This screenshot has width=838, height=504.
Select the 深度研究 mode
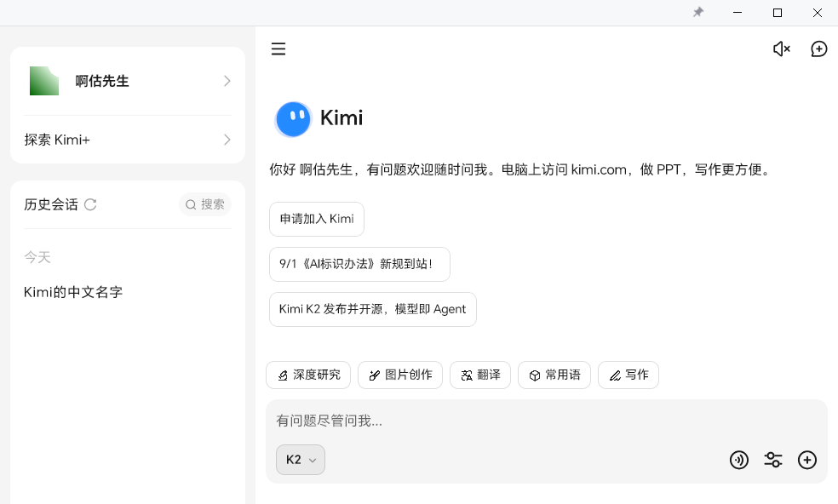307,375
